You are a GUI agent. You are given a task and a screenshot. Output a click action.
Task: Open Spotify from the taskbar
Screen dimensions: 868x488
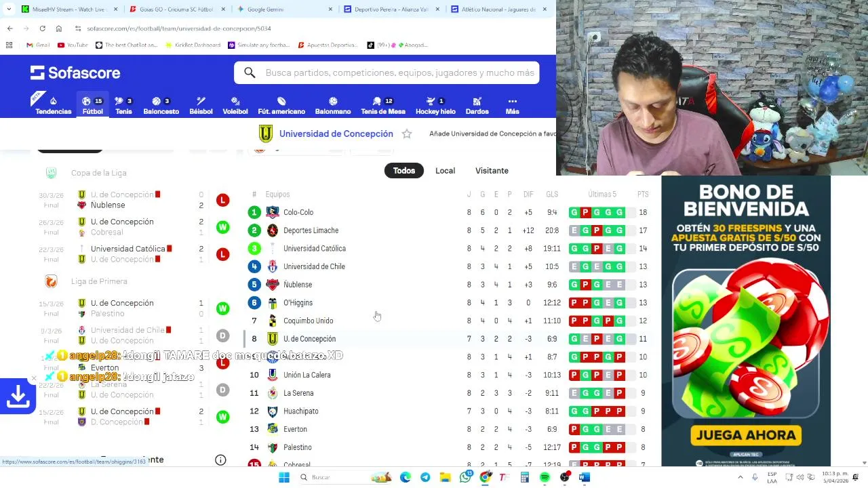[x=545, y=477]
